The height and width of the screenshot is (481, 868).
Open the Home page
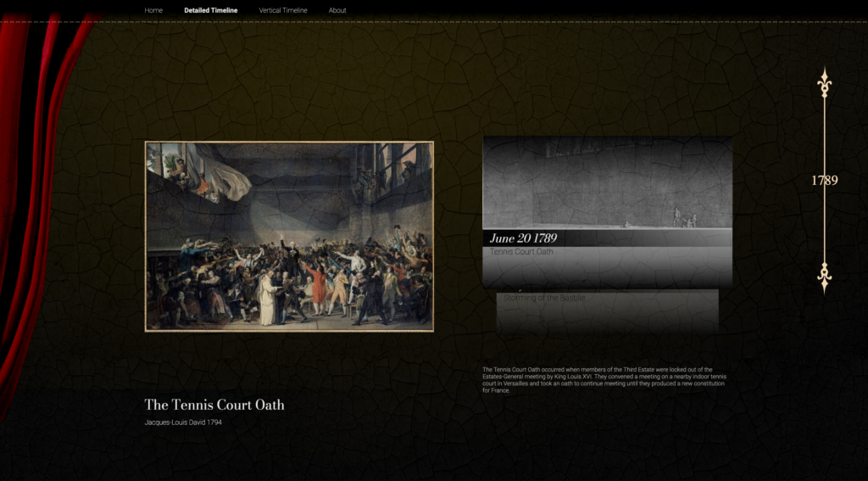click(x=153, y=10)
